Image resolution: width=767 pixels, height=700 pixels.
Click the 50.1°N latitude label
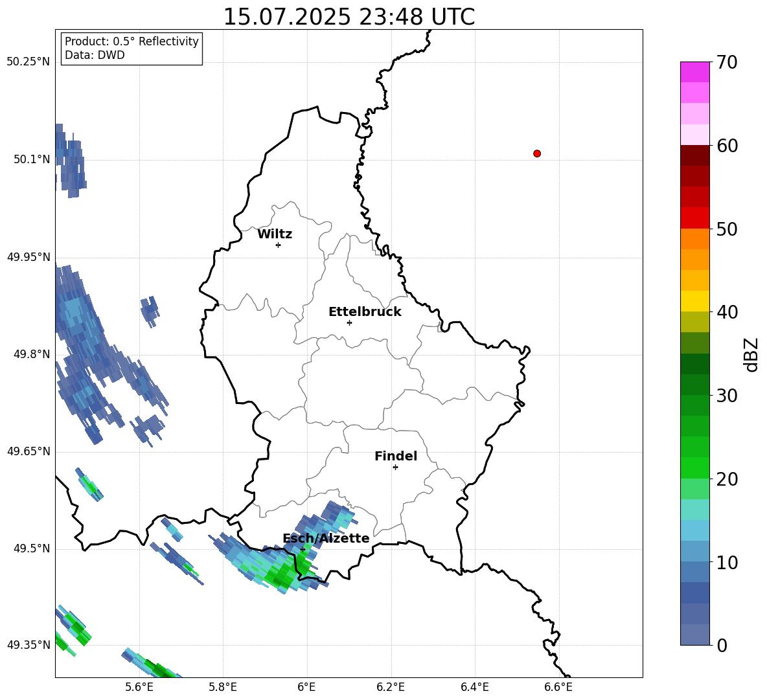[x=31, y=159]
